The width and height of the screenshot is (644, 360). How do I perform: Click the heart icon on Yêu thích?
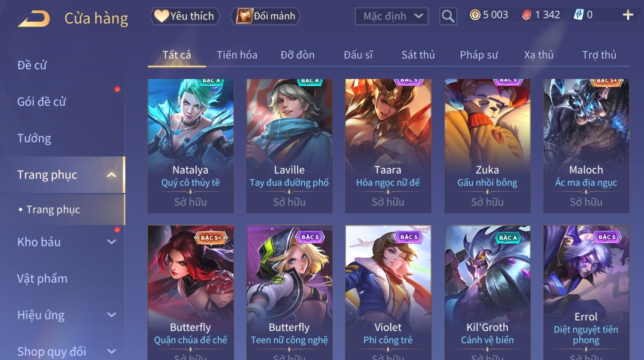pos(161,16)
